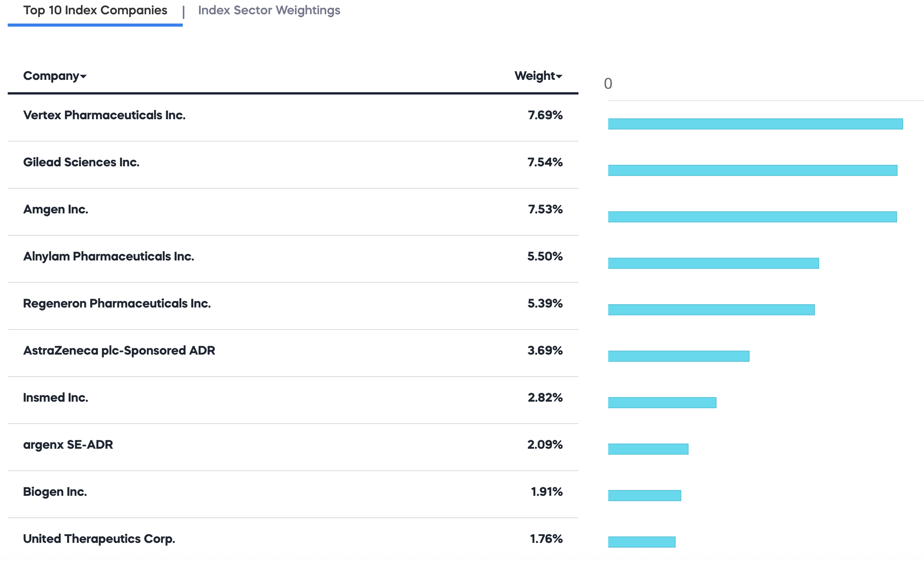Screen dimensions: 924x561
Task: Select Amgen Inc. in the table
Action: (x=56, y=210)
